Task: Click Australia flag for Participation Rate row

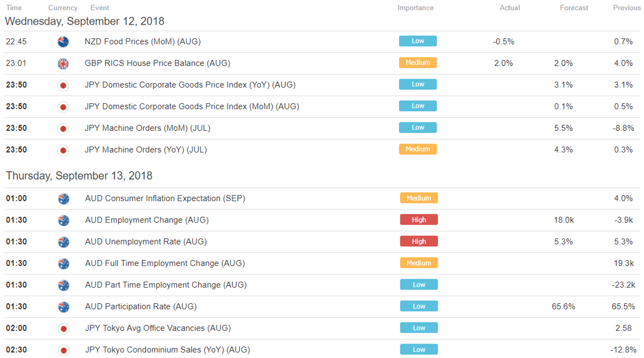Action: pyautogui.click(x=64, y=307)
